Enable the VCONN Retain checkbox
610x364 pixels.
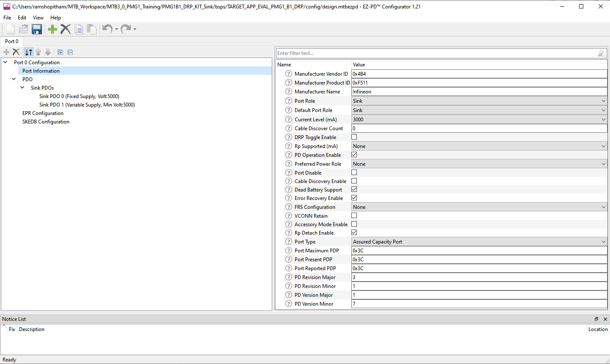[354, 216]
